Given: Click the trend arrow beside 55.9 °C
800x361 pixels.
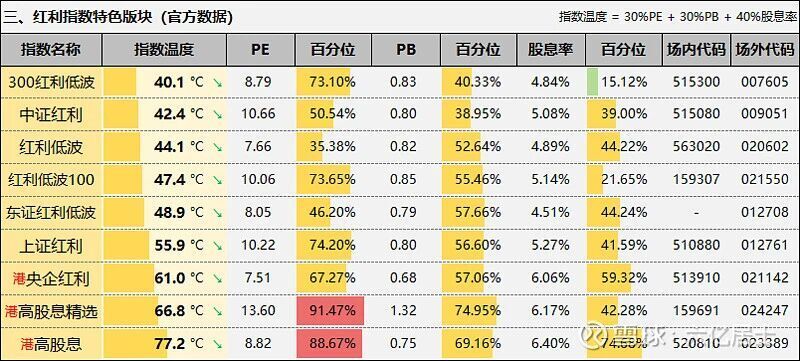Looking at the screenshot, I should (217, 246).
